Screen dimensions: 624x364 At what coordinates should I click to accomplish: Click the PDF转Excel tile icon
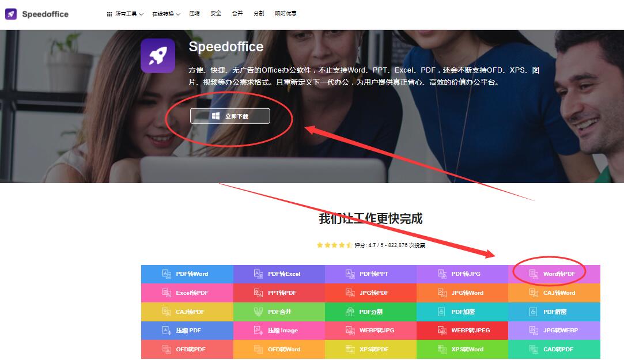tap(258, 274)
